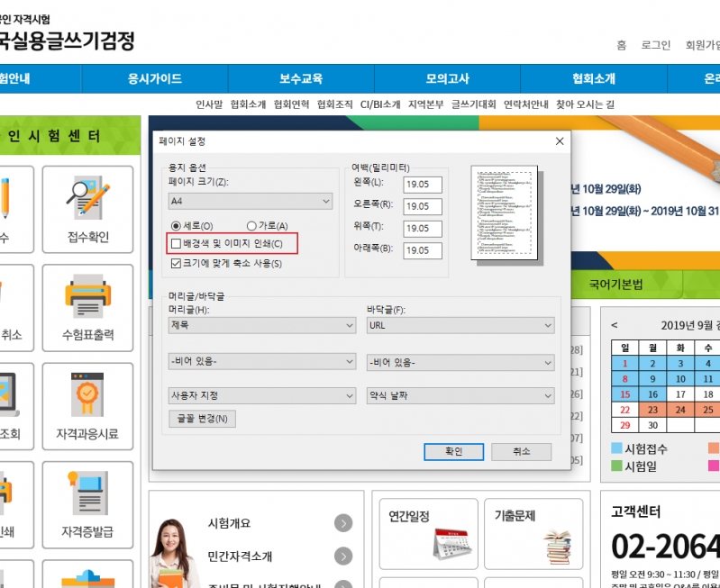
Task: Cancel with the 취소 button
Action: [521, 452]
